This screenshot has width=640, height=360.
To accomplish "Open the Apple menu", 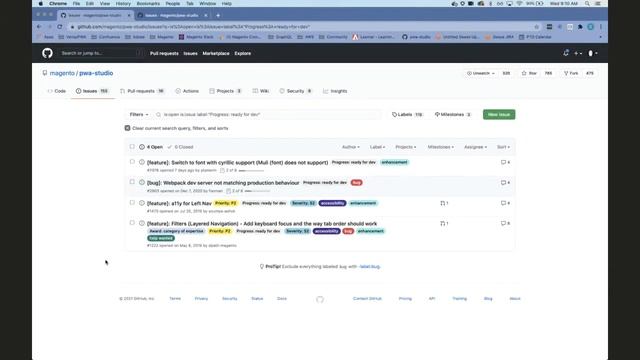I will [40, 4].
